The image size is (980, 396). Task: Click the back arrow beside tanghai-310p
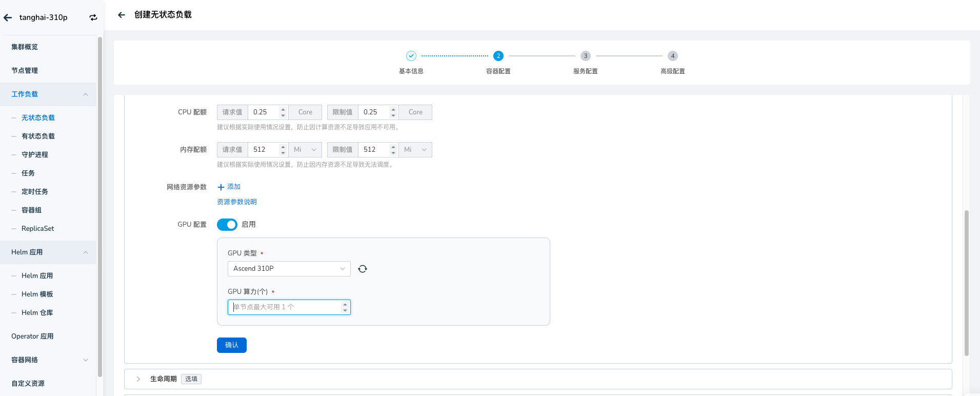pos(8,17)
